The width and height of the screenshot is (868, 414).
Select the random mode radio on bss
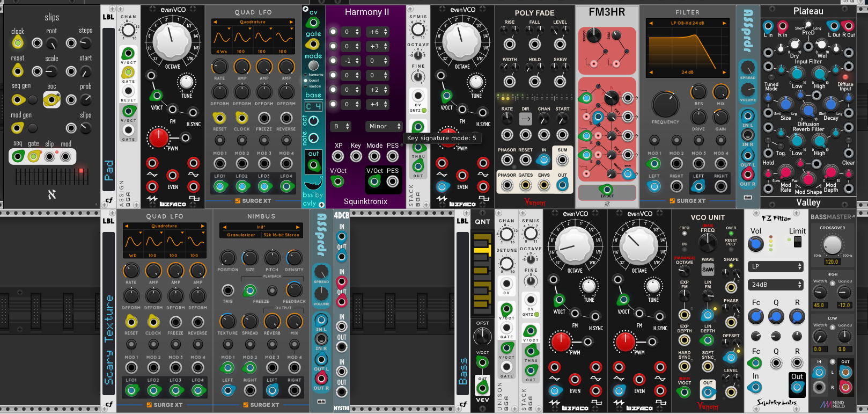point(306,86)
